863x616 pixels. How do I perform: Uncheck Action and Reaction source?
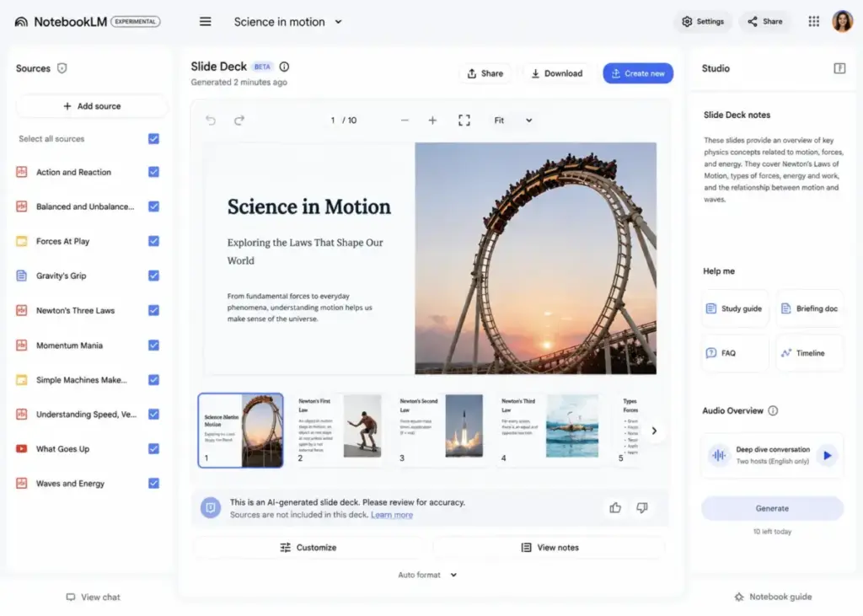153,172
